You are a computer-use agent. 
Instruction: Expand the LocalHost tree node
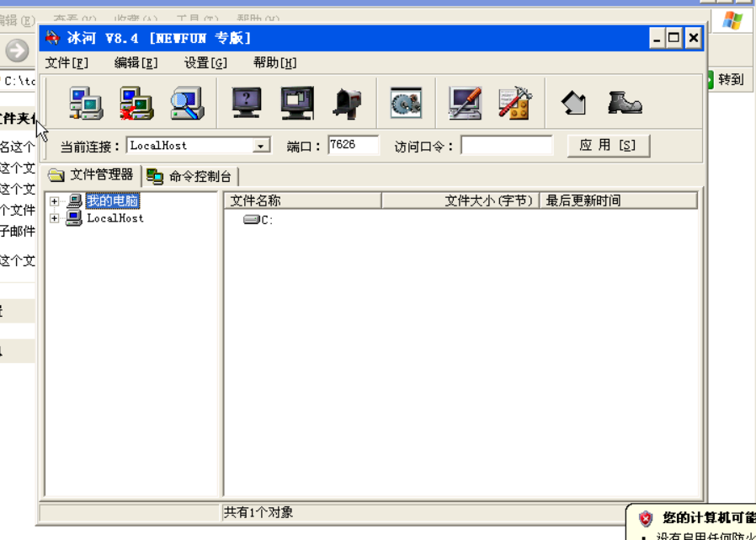click(x=54, y=218)
